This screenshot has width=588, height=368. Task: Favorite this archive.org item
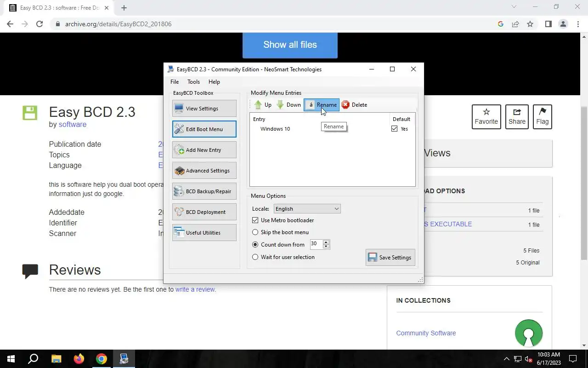[x=486, y=117]
